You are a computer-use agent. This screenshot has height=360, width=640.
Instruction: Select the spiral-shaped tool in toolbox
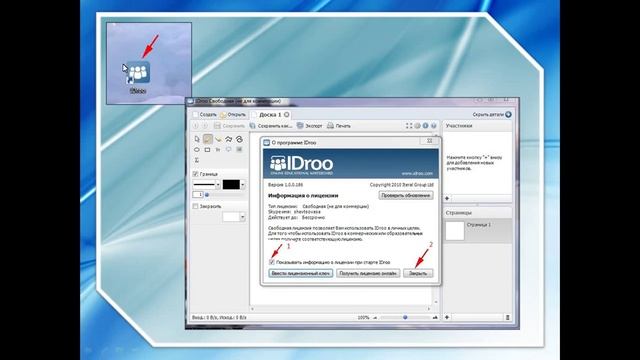pos(239,139)
